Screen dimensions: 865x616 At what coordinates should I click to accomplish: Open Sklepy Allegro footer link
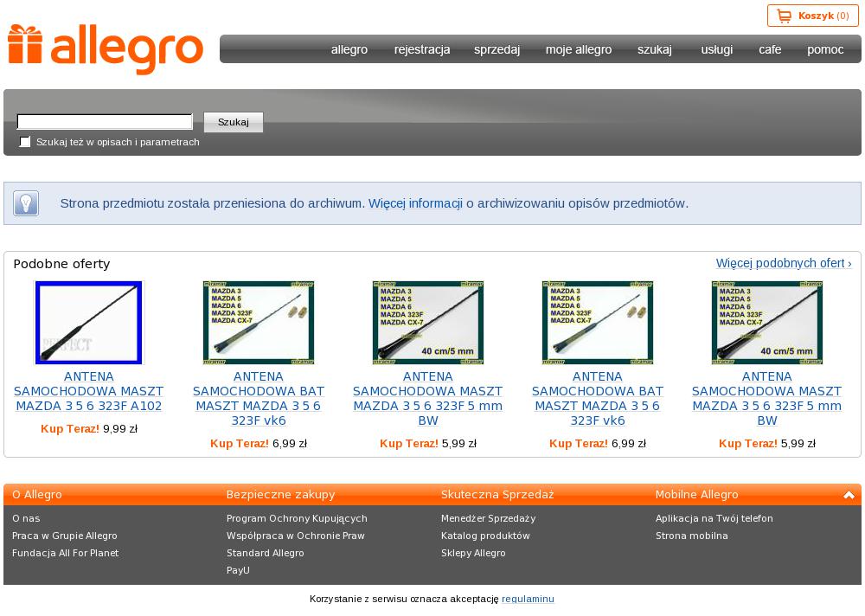(x=473, y=553)
